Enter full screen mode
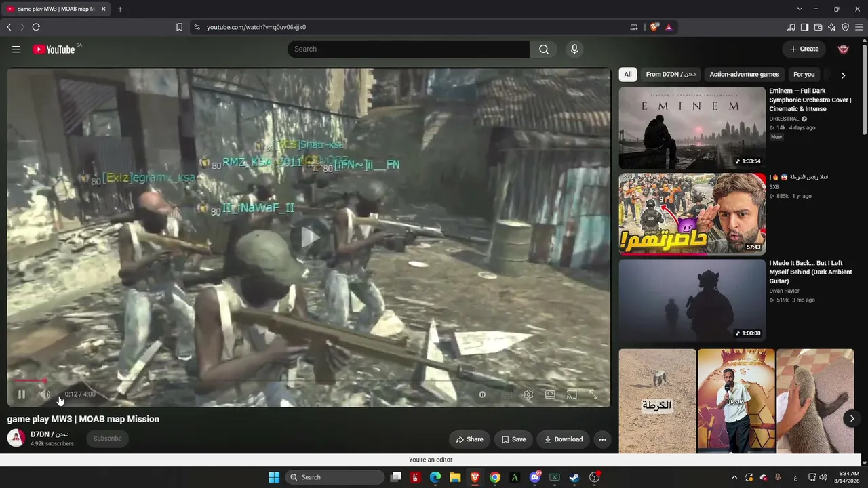The width and height of the screenshot is (868, 488). 593,394
